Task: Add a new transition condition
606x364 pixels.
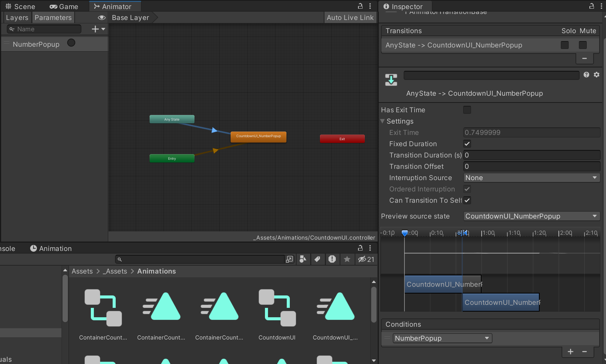Action: click(571, 352)
